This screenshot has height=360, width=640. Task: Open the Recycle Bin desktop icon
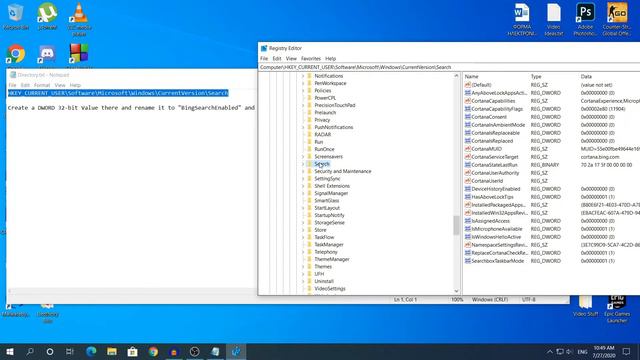click(16, 16)
